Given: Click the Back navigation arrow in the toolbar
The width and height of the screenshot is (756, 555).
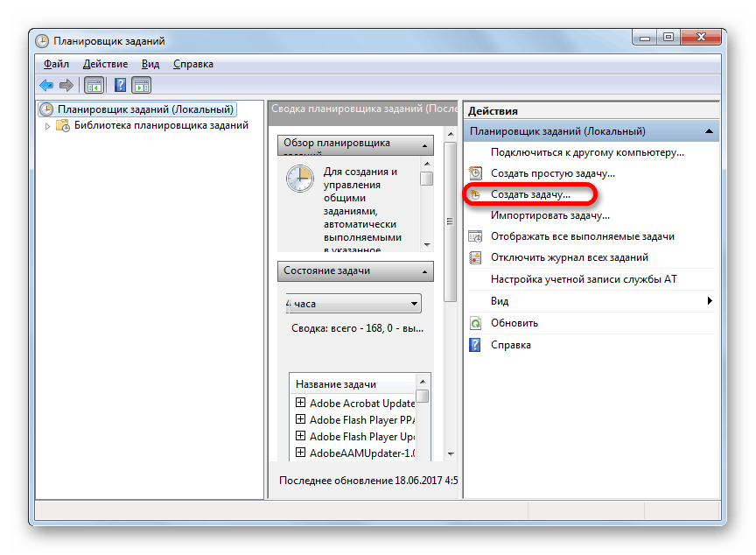Looking at the screenshot, I should pos(45,85).
